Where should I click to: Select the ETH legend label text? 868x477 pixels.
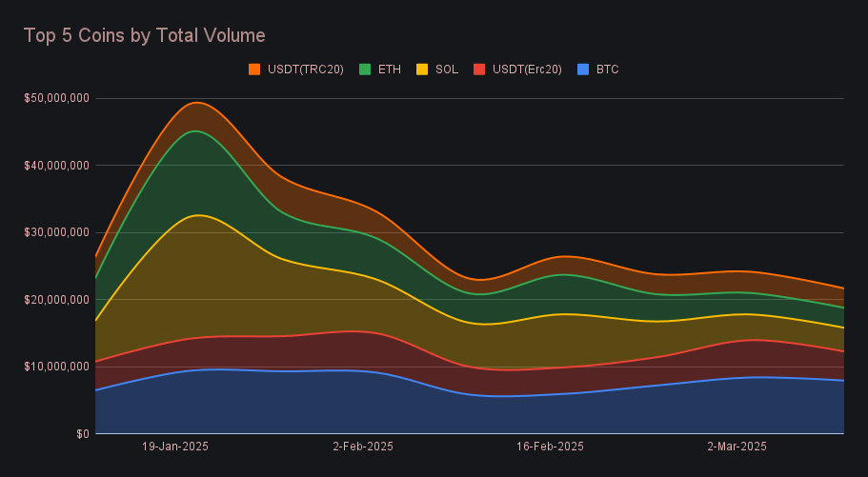389,69
